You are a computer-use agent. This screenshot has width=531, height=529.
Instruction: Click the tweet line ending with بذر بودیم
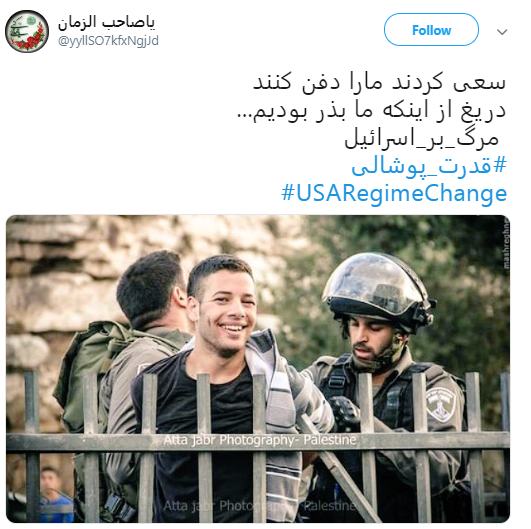371,110
